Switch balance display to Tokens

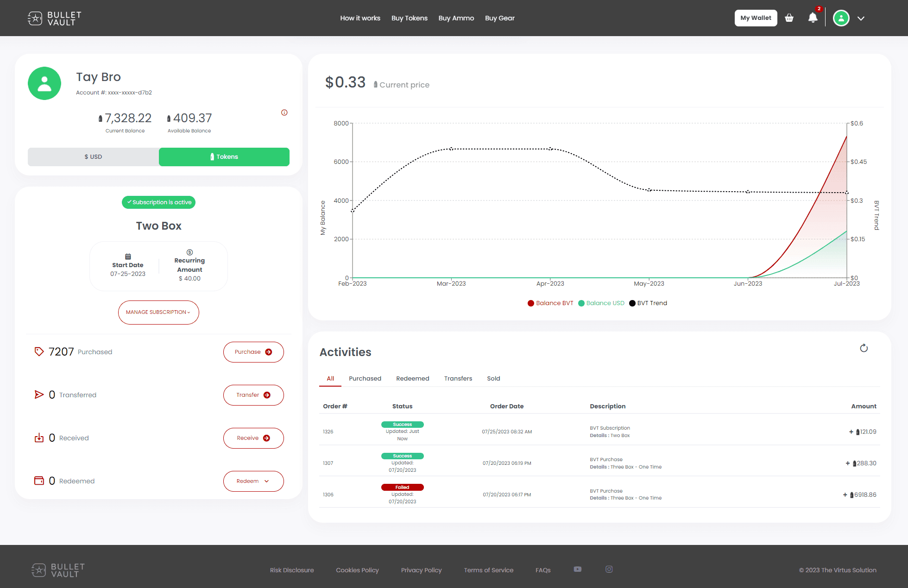coord(224,157)
